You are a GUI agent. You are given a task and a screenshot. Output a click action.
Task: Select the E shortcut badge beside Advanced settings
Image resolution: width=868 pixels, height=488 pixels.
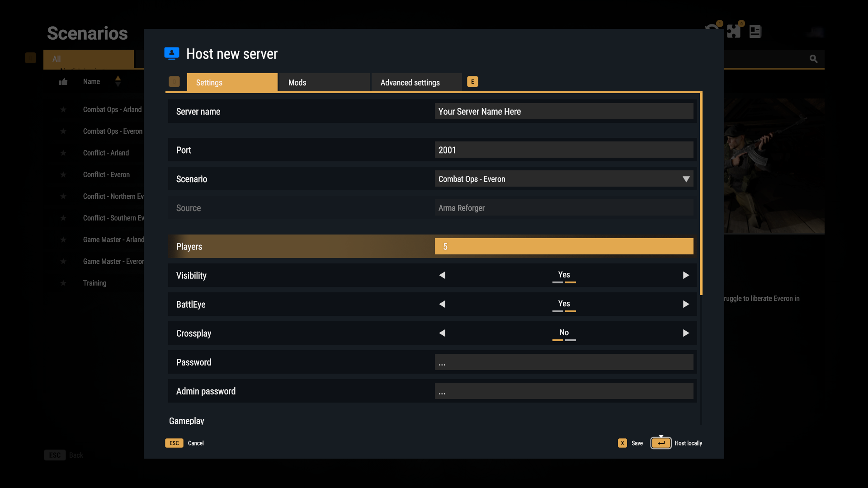[472, 82]
